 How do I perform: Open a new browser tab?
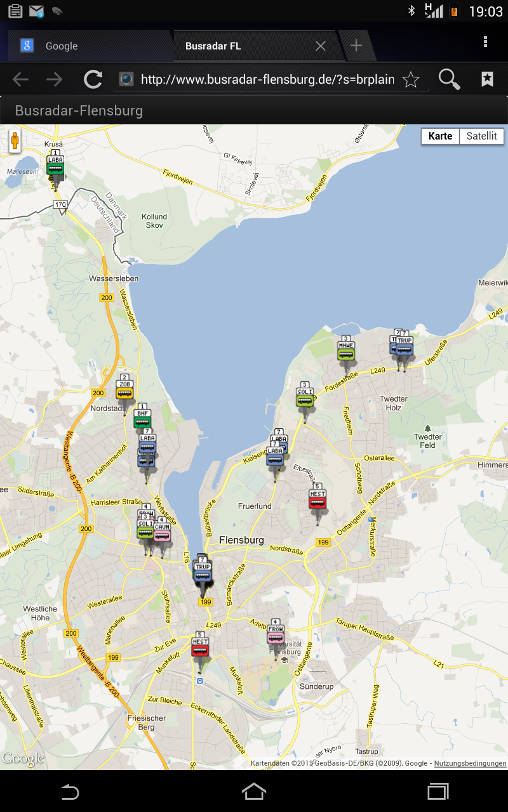pos(356,46)
